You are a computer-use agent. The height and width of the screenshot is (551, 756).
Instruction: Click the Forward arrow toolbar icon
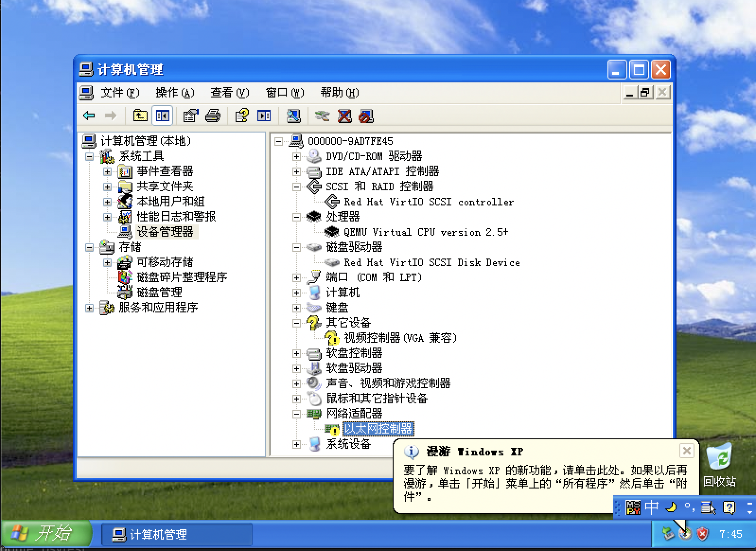pyautogui.click(x=110, y=116)
